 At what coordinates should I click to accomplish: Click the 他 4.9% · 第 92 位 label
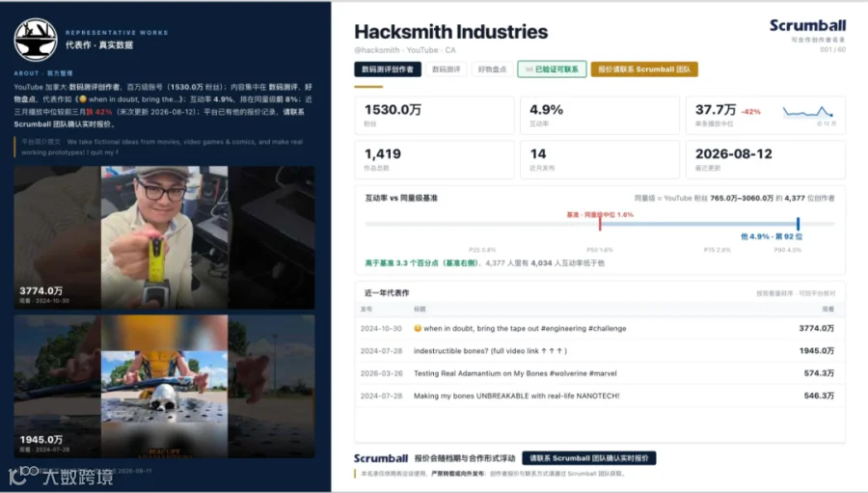[x=772, y=236]
